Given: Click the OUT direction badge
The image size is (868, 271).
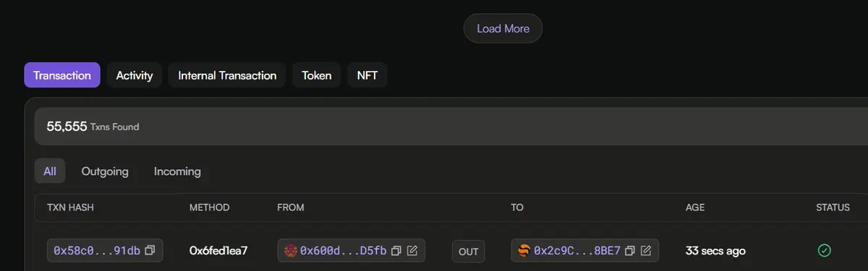Looking at the screenshot, I should (469, 251).
